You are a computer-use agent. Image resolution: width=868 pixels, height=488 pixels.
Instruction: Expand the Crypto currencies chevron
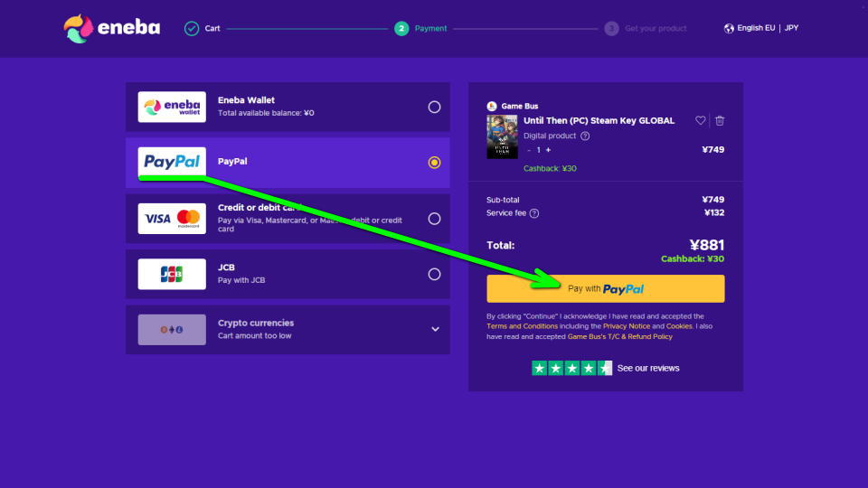point(435,329)
